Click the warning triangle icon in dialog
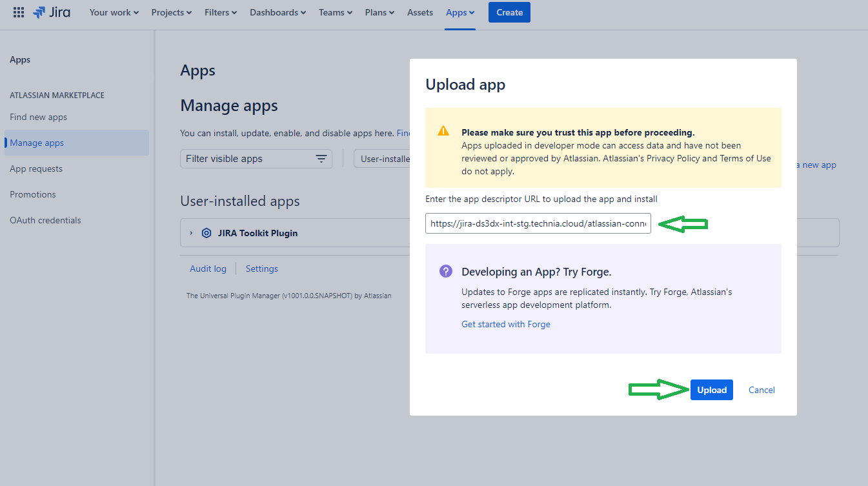The width and height of the screenshot is (868, 486). 443,131
